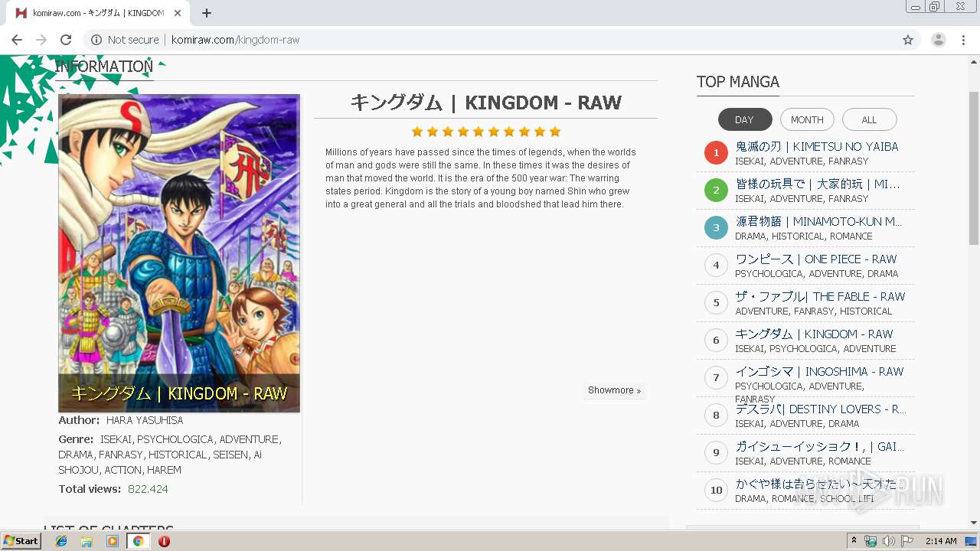The image size is (980, 551).
Task: Click the rank 4 badge
Action: (x=716, y=266)
